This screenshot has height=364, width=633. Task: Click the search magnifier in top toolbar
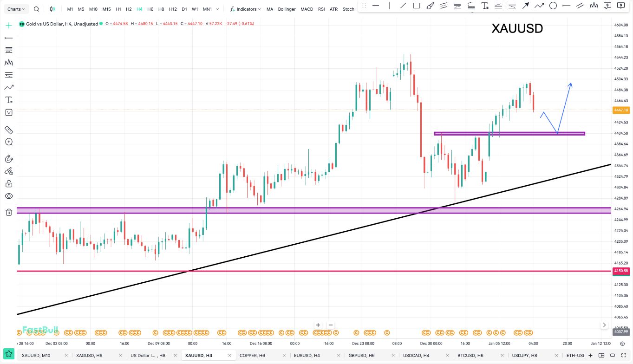point(36,9)
